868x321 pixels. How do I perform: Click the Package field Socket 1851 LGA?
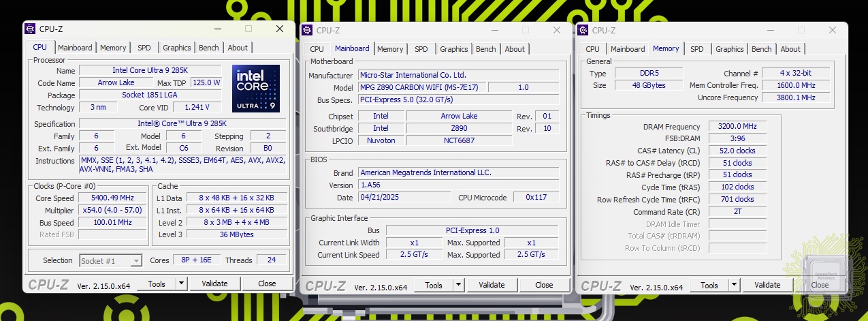(150, 95)
